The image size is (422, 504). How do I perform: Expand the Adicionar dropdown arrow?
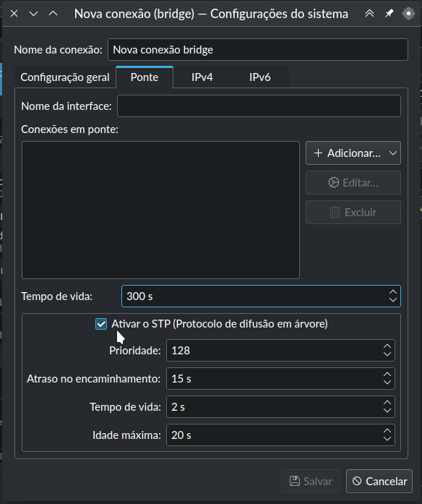pos(393,153)
